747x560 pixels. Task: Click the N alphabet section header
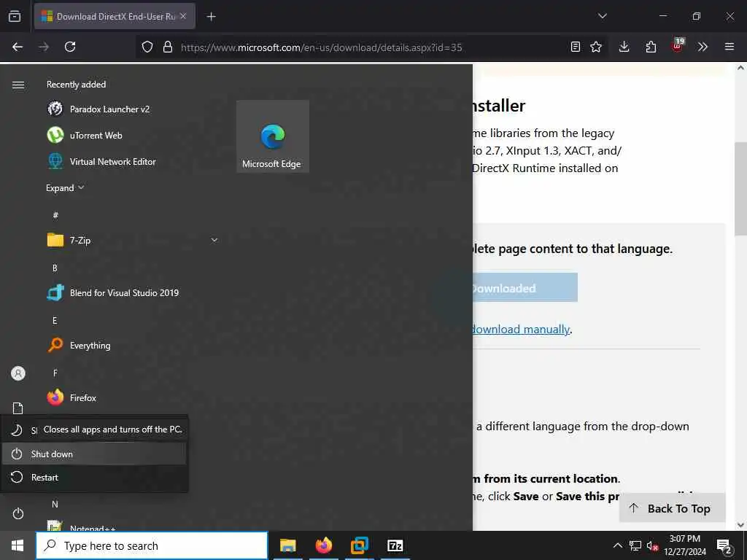[55, 504]
